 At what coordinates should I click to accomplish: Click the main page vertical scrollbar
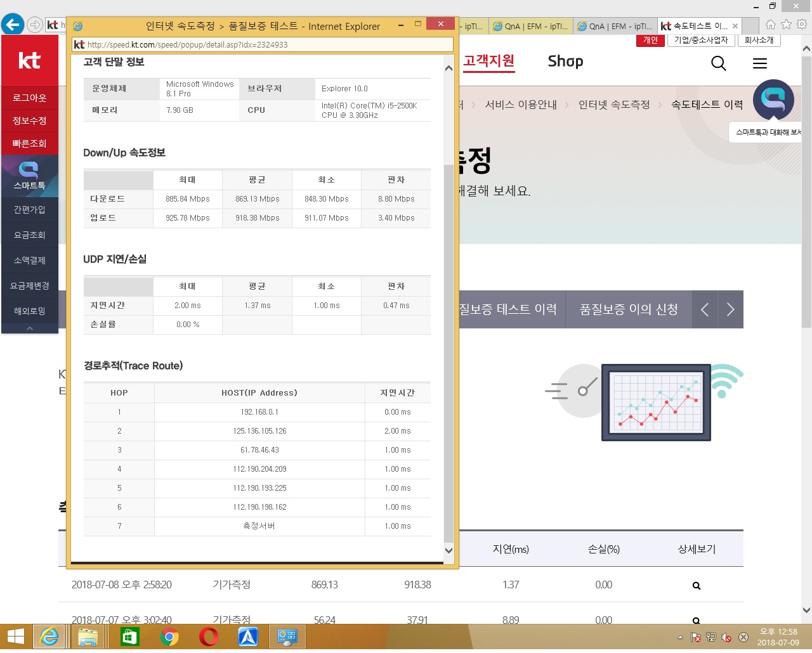click(x=806, y=193)
